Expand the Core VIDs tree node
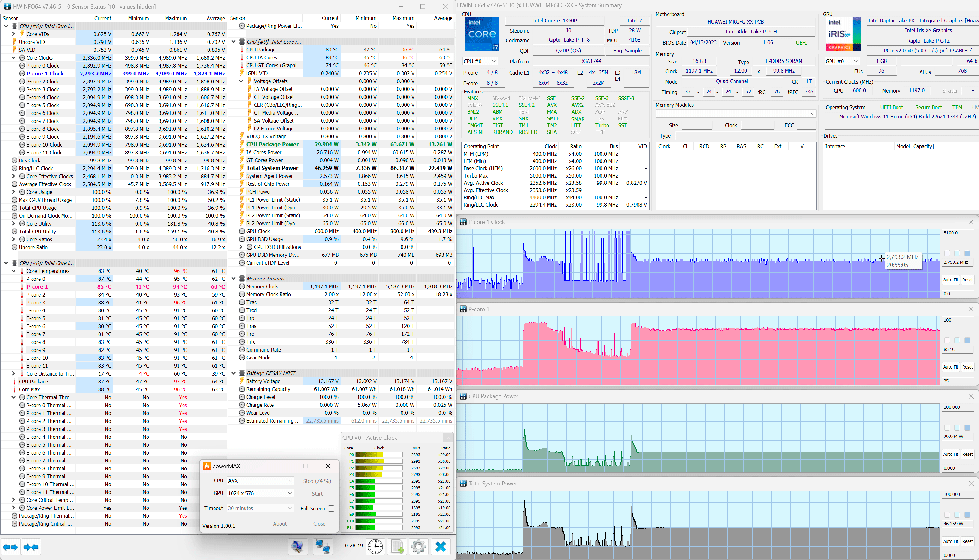Viewport: 979px width, 560px height. point(14,34)
